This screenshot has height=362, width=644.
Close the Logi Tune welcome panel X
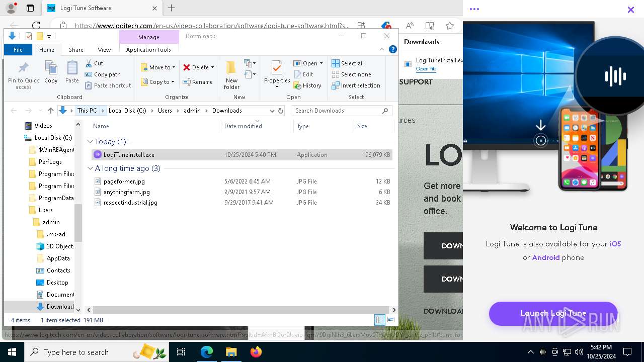coord(630,9)
